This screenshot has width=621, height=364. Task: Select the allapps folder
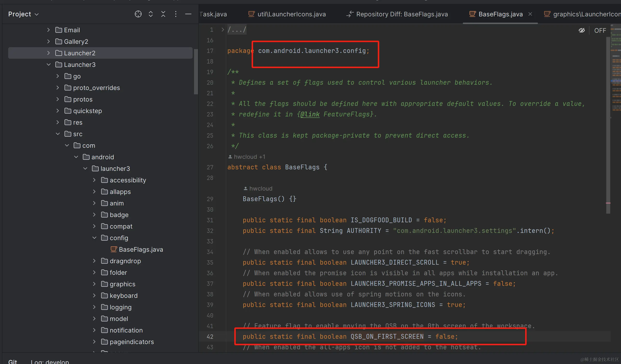click(116, 192)
